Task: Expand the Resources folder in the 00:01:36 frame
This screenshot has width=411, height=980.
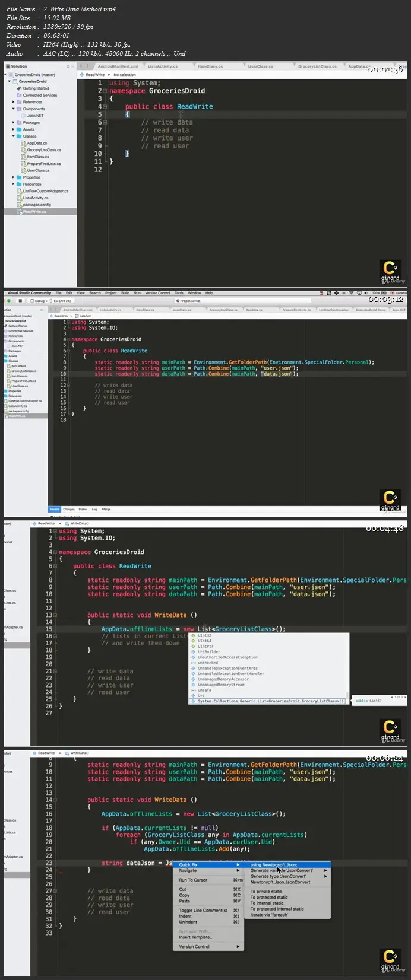Action: pos(14,184)
